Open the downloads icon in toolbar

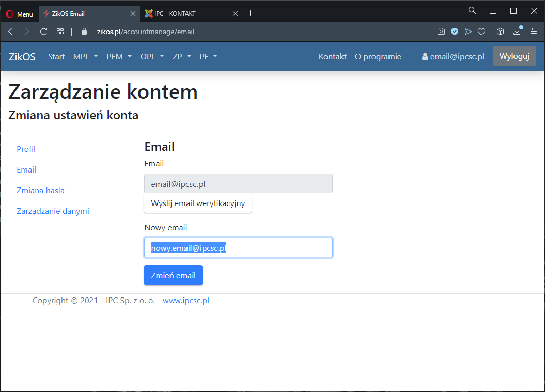click(517, 32)
